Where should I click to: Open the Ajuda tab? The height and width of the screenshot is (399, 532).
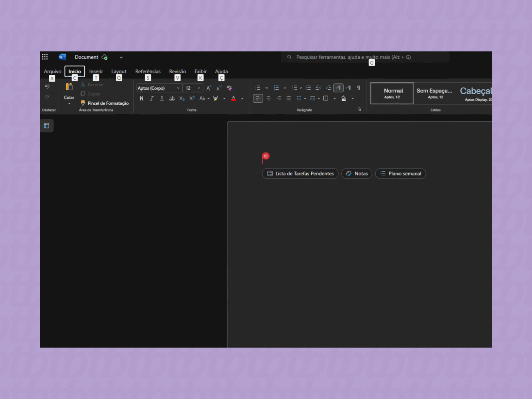tap(221, 72)
